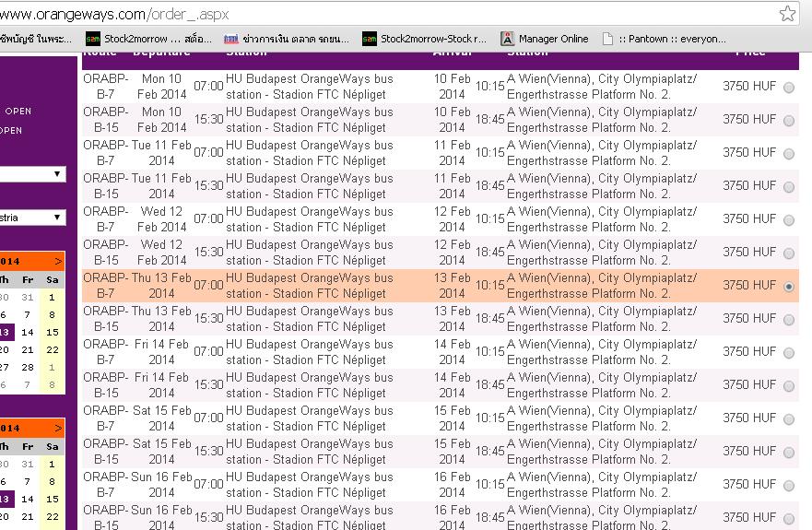Pick day 15 in the upper calendar

[x=53, y=332]
